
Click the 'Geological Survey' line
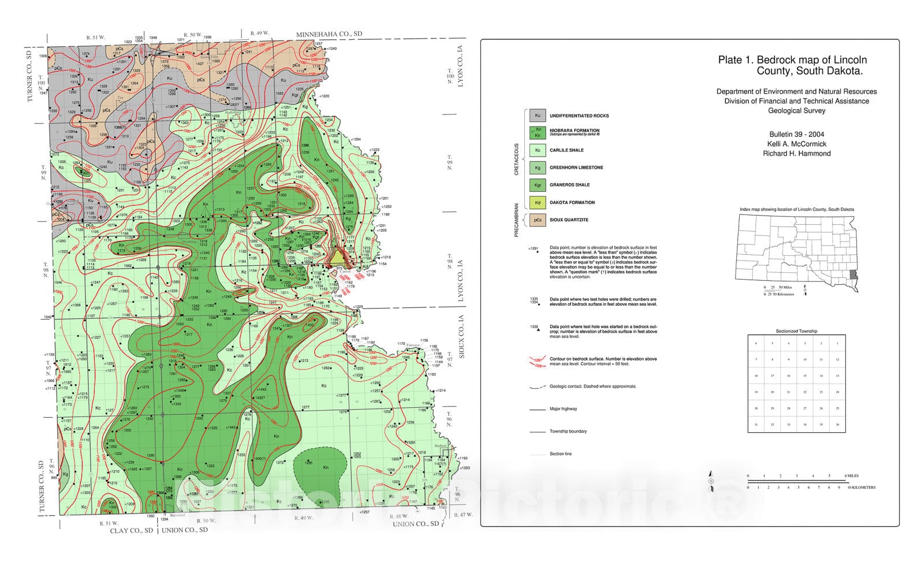click(796, 110)
